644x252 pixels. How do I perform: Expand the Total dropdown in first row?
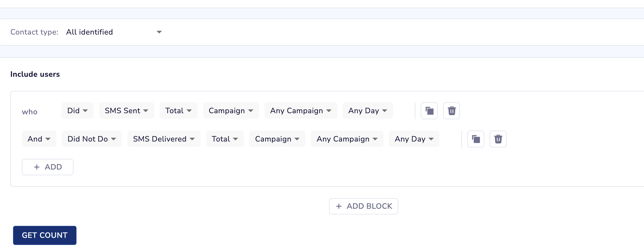pyautogui.click(x=178, y=110)
